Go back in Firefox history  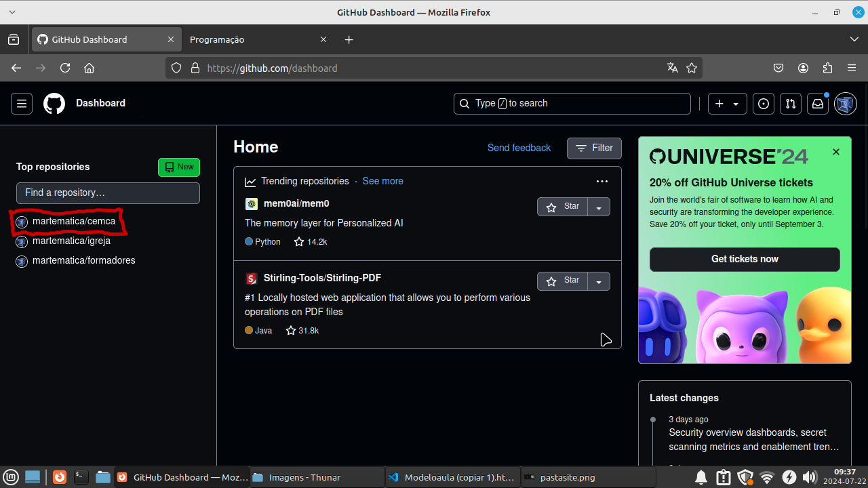tap(16, 68)
